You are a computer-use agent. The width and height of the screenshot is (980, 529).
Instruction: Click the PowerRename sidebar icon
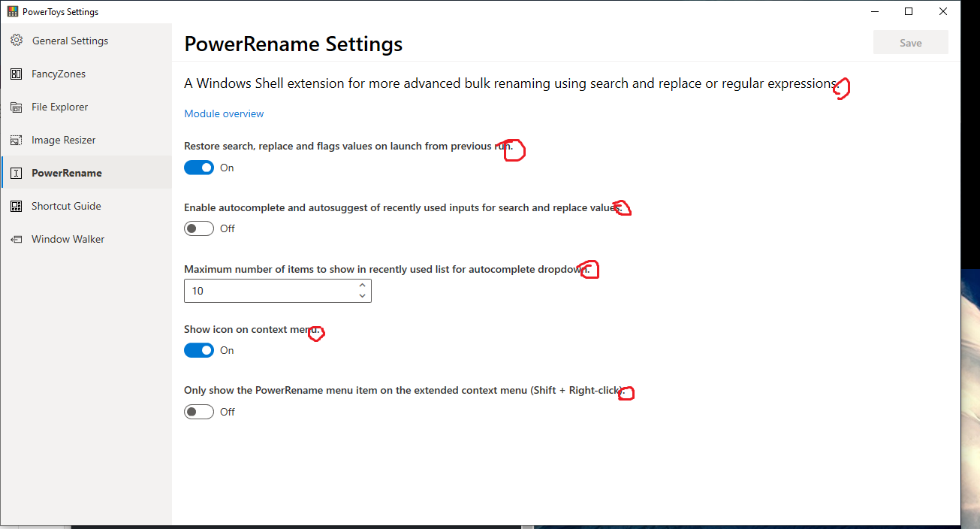[x=16, y=172]
